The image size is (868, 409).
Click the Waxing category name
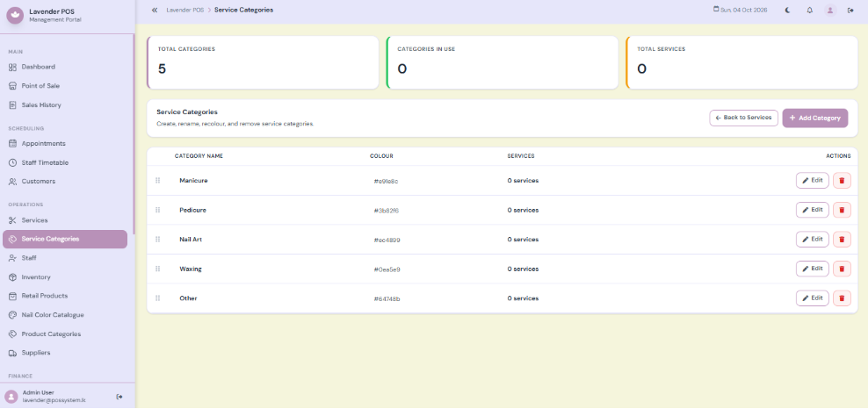191,269
